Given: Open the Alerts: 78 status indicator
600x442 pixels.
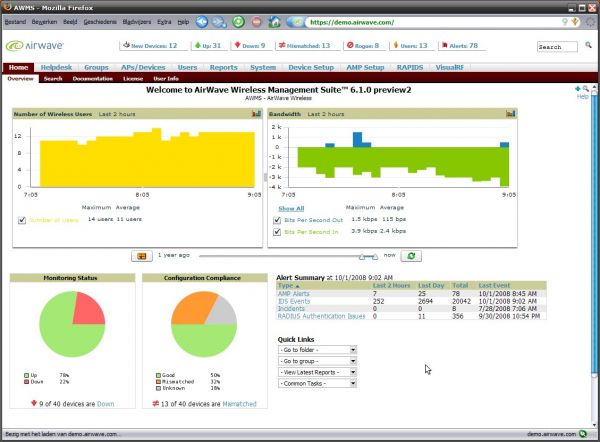Looking at the screenshot, I should [x=460, y=46].
